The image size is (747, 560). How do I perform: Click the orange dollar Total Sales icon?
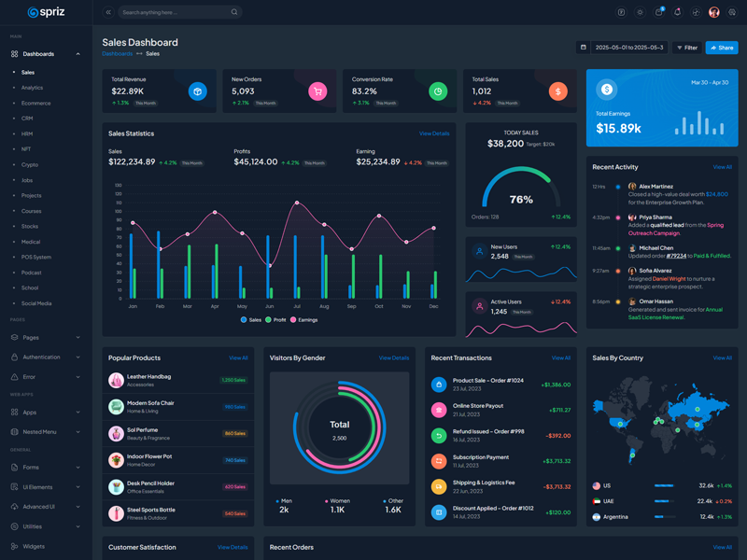coord(557,91)
